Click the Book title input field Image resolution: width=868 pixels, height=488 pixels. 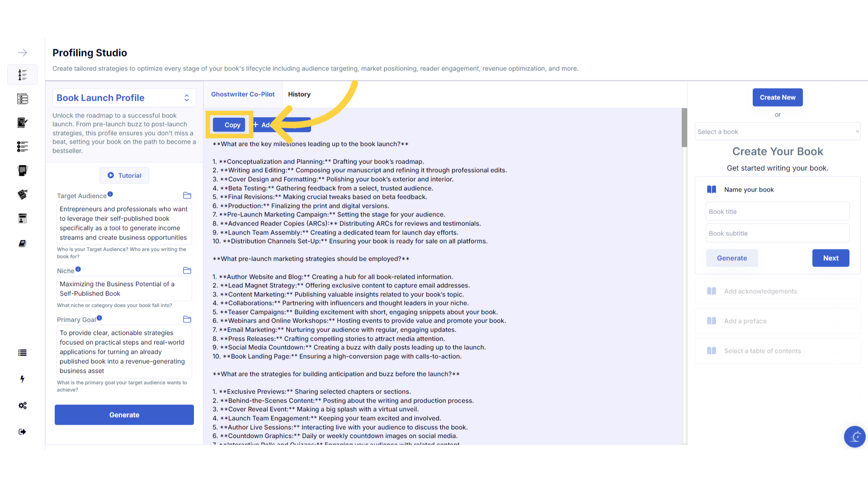coord(777,212)
